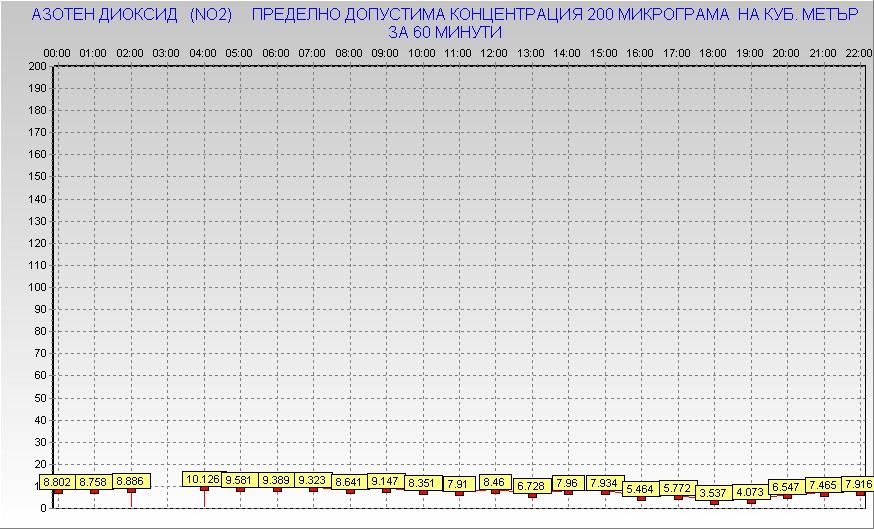Click the 5.464 value label
Image resolution: width=874 pixels, height=529 pixels.
pos(641,489)
